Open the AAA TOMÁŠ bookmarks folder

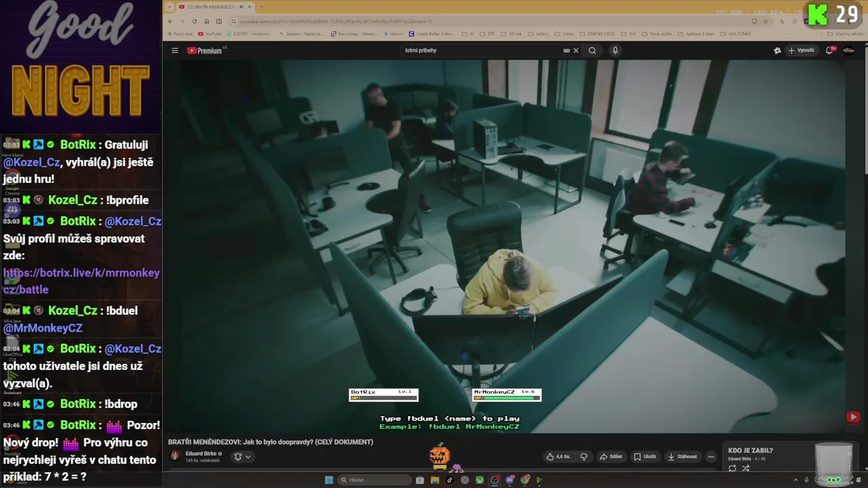coord(736,34)
